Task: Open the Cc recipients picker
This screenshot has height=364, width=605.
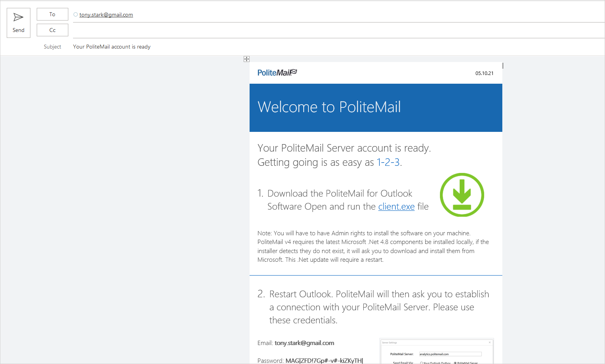Action: [53, 30]
